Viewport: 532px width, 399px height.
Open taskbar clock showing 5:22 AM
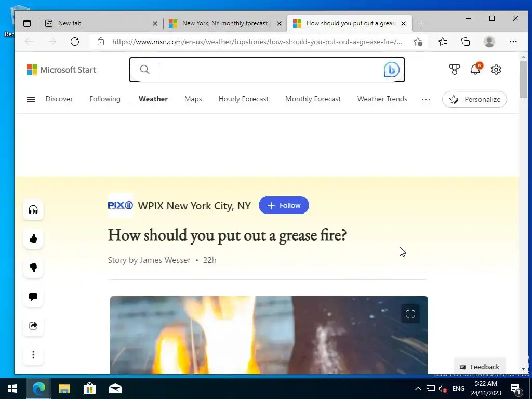coord(486,389)
